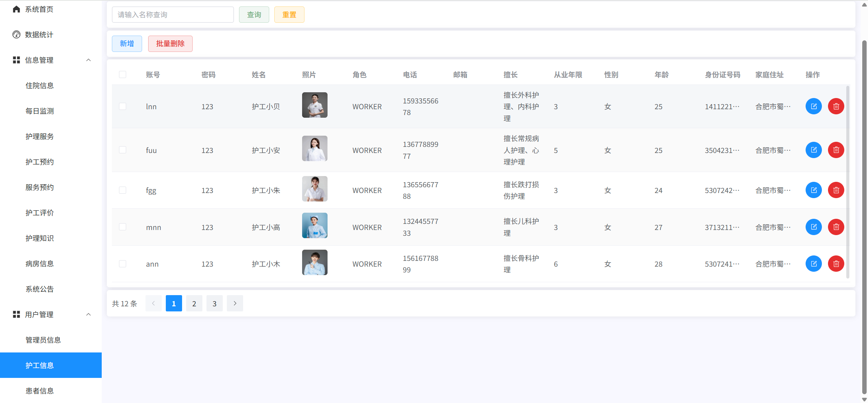The image size is (868, 403).
Task: Check the row checkbox for lnn
Action: [123, 107]
